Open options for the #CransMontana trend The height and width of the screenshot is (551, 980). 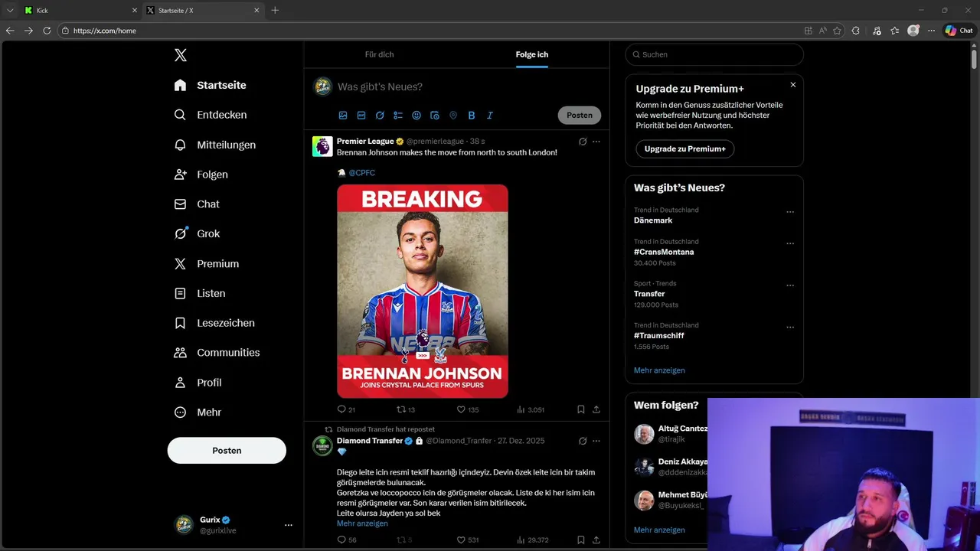790,243
